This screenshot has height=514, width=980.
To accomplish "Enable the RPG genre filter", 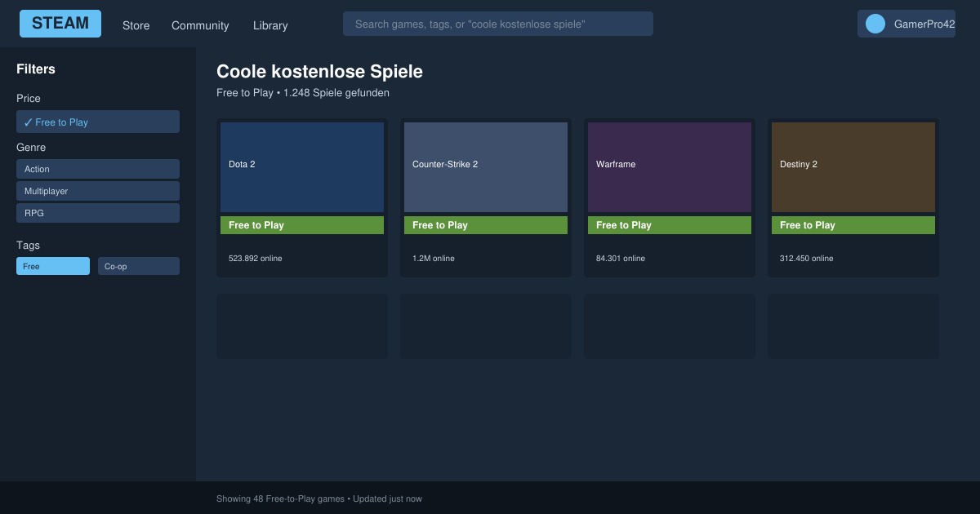I will (x=98, y=213).
